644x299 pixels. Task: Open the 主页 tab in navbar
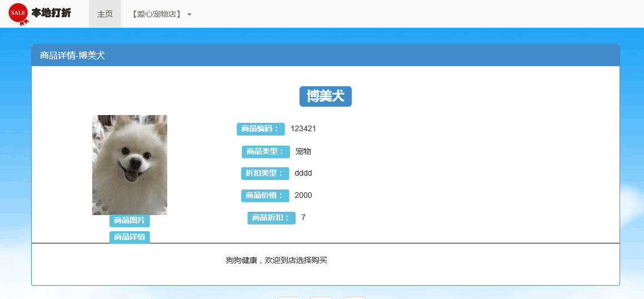(x=104, y=14)
